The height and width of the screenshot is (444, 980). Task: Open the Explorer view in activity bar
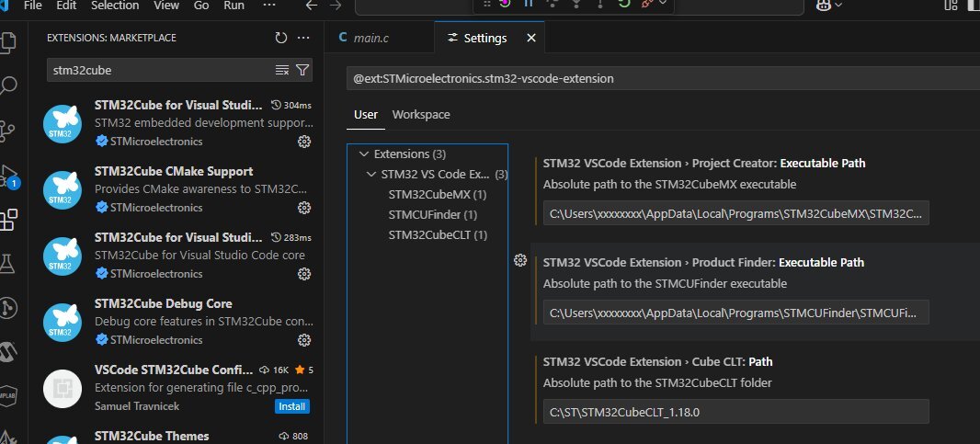7,42
